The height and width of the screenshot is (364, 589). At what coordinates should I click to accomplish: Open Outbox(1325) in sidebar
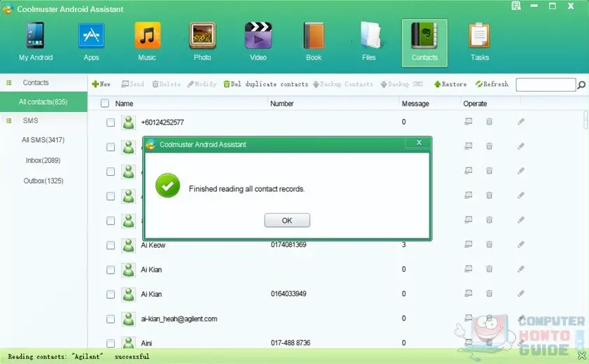43,181
